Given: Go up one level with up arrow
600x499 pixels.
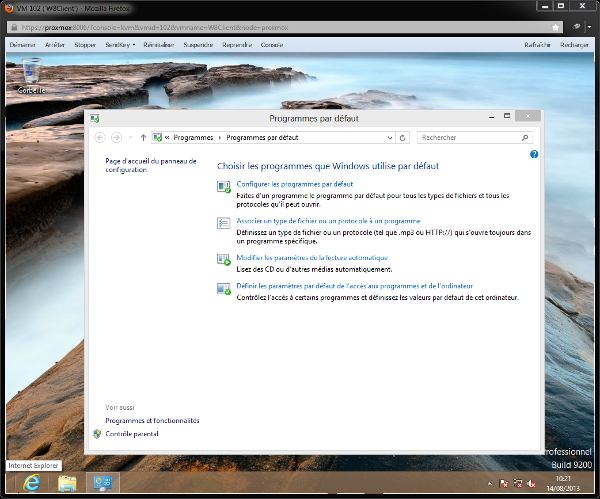Looking at the screenshot, I should point(143,137).
